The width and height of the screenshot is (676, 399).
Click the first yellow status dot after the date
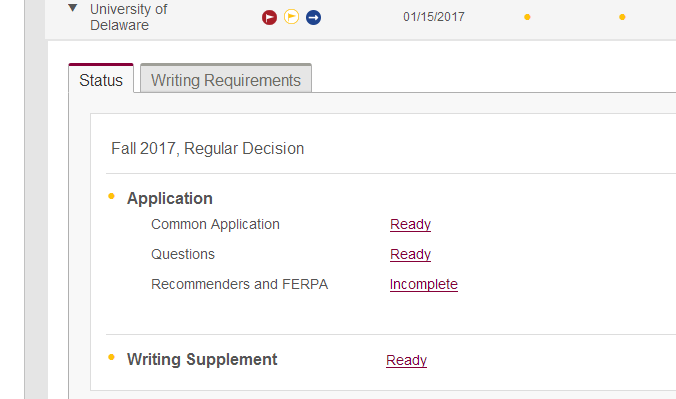click(x=527, y=17)
